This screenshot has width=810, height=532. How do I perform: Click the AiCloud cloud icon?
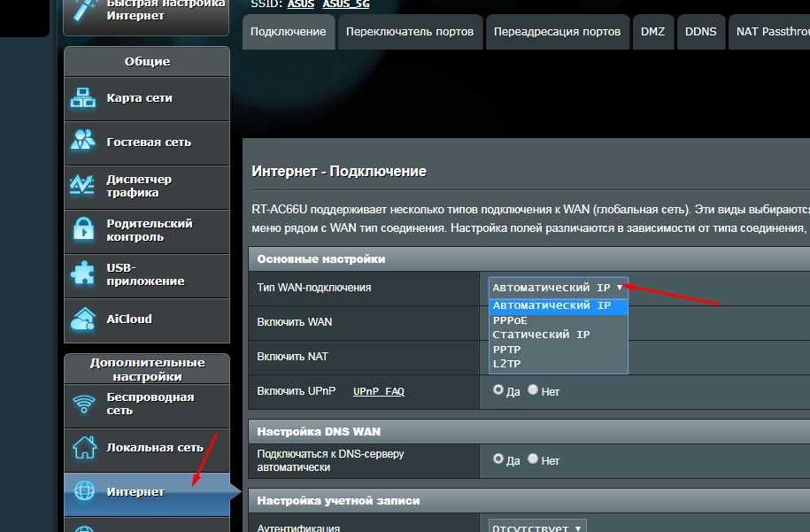tap(83, 319)
